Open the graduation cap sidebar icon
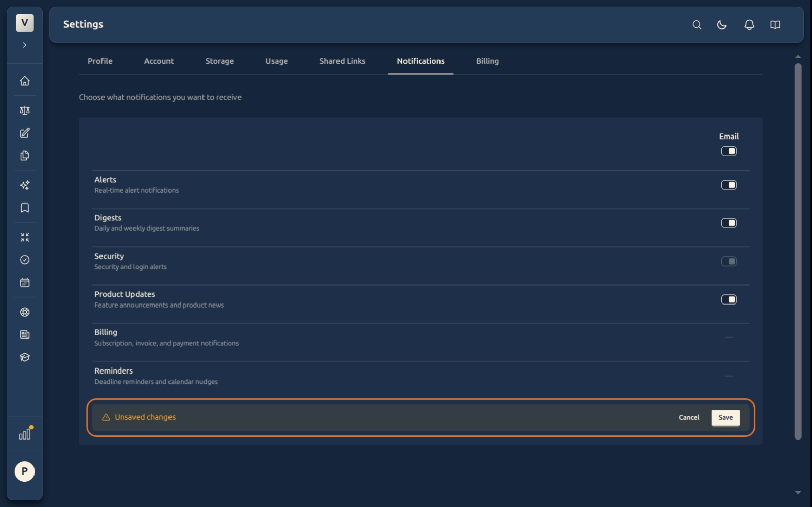812x507 pixels. pyautogui.click(x=25, y=357)
